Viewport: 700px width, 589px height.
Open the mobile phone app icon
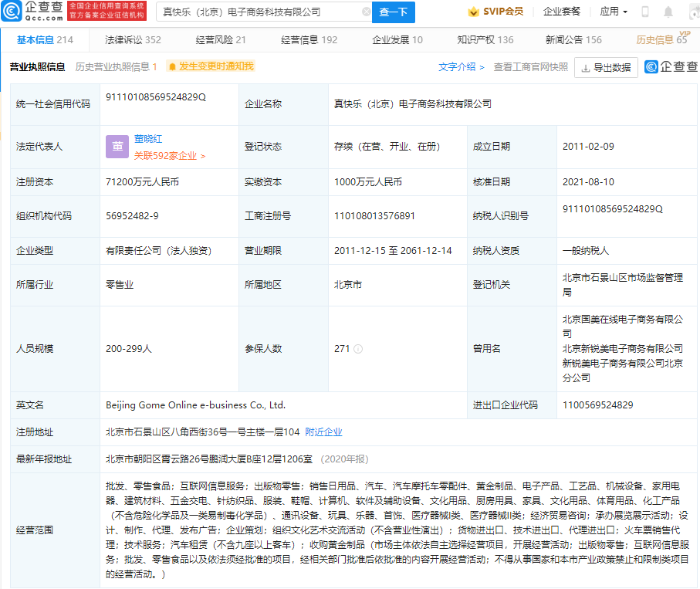(645, 12)
